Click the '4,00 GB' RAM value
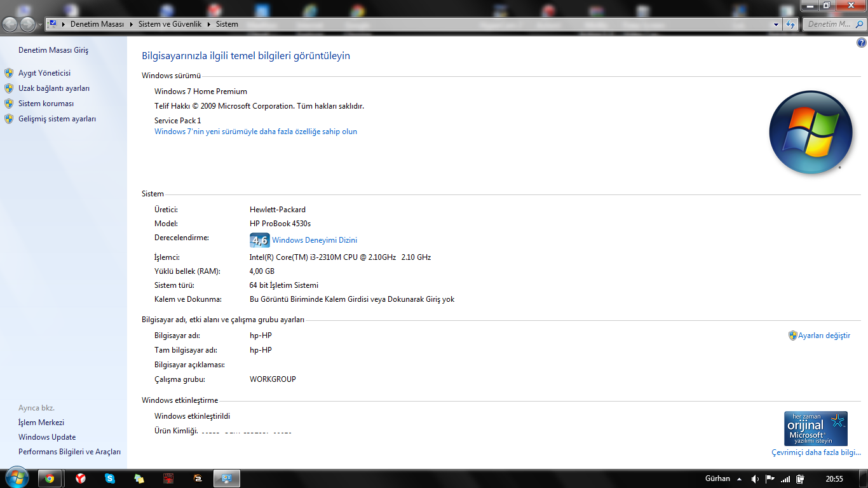 point(262,271)
